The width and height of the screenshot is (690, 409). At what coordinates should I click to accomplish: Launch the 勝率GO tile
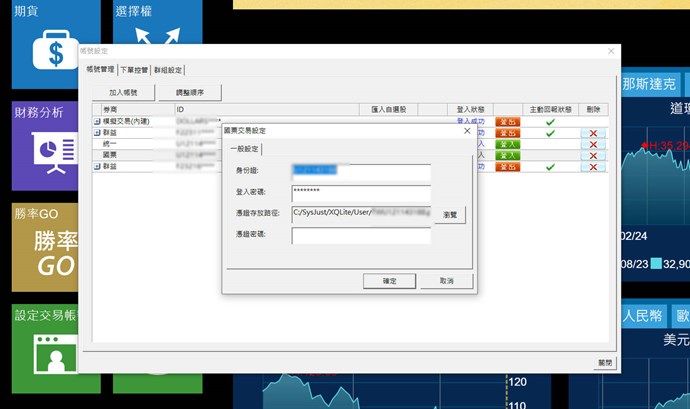50,245
